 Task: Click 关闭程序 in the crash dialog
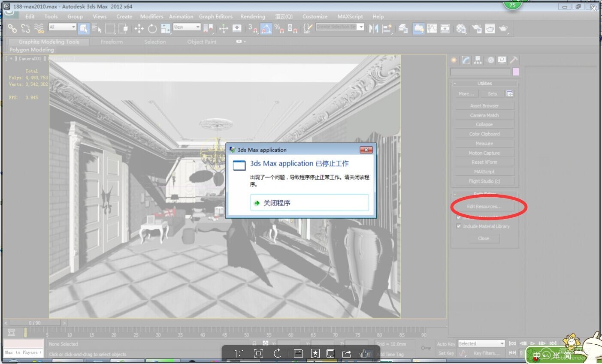point(309,203)
